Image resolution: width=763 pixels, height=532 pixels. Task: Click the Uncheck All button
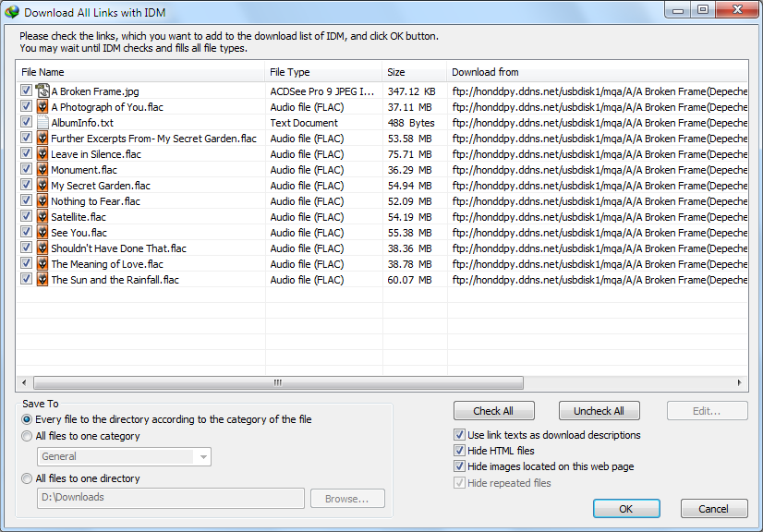[599, 411]
